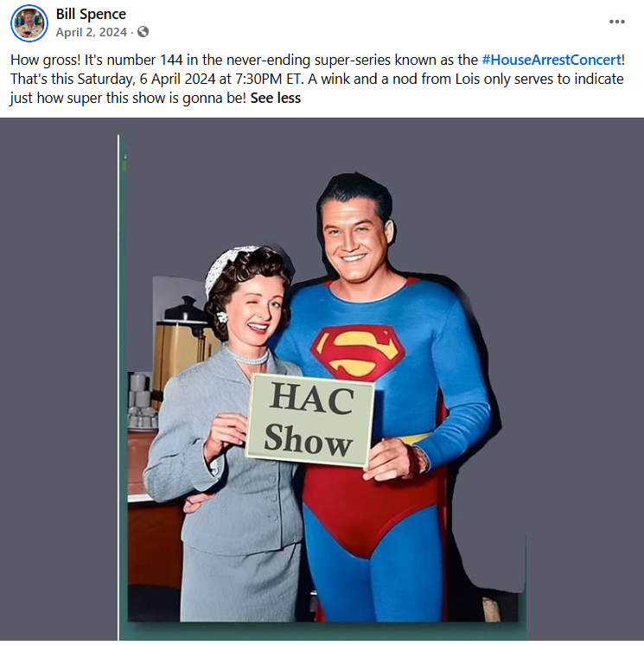The width and height of the screenshot is (644, 645).
Task: Click the stacked cups beside the urn
Action: 141,400
